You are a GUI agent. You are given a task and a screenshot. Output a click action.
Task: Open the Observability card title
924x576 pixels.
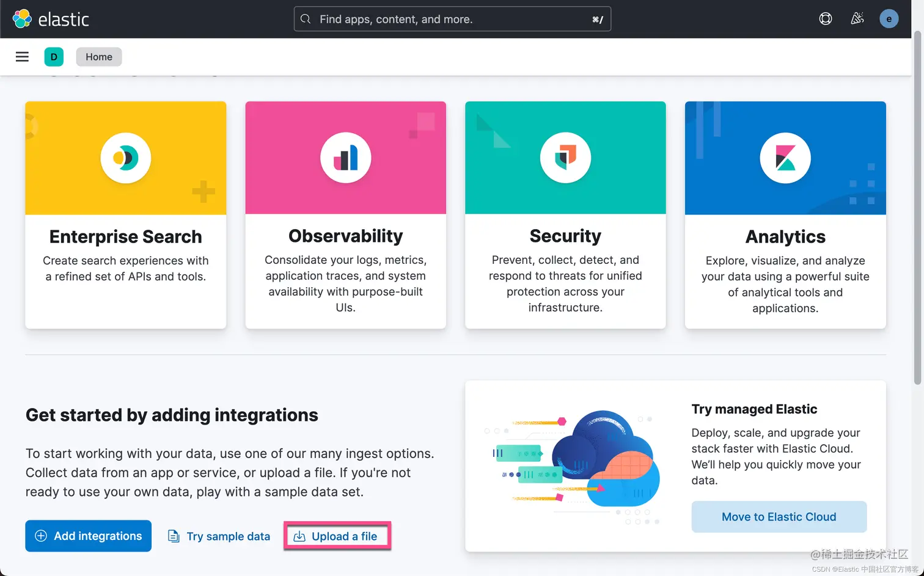[x=346, y=236]
